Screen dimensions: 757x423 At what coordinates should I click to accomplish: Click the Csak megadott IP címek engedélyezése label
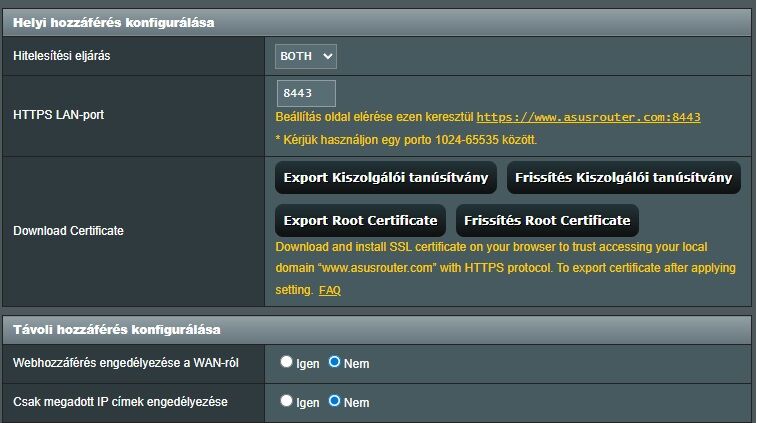pyautogui.click(x=120, y=402)
